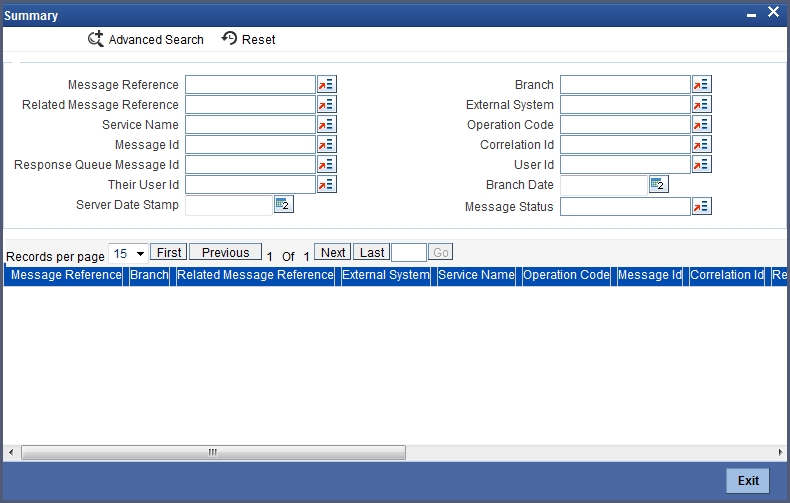This screenshot has height=503, width=790.
Task: Focus the Their User Id input
Action: point(250,184)
